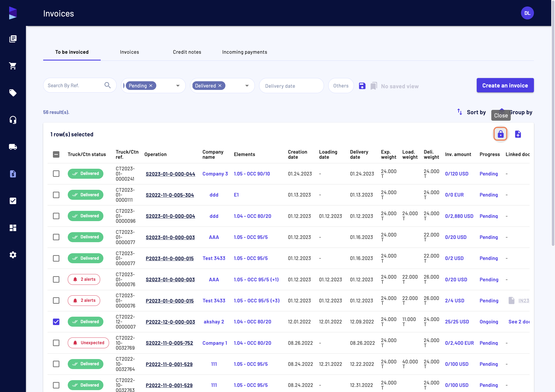Screen dimensions: 555x392
Task: Remove the Pending filter chip
Action: click(151, 86)
